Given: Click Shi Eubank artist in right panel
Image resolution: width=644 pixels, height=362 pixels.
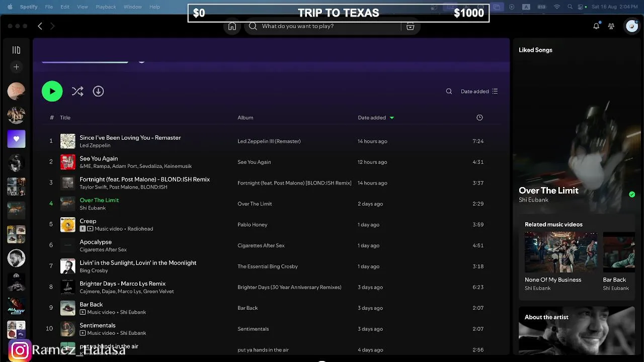Looking at the screenshot, I should [x=533, y=200].
